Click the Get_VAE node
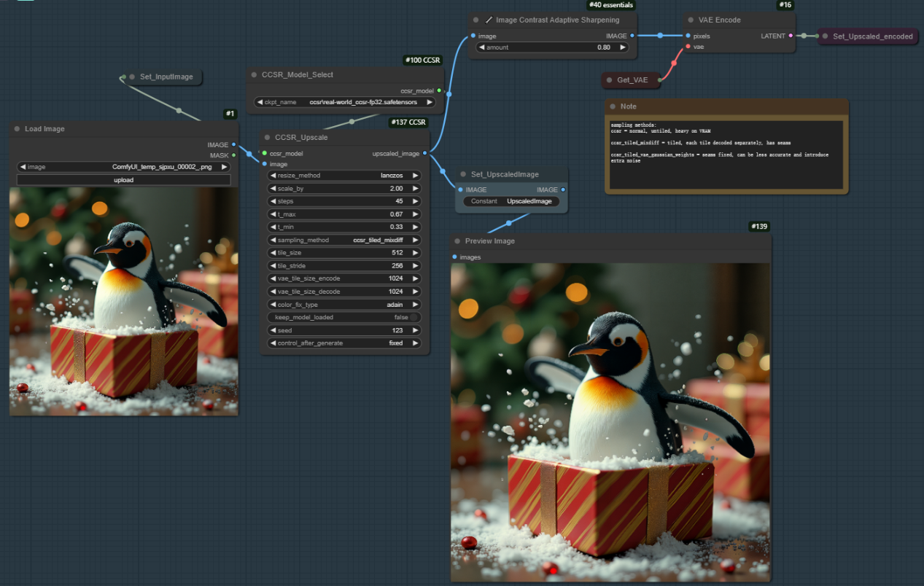 click(632, 80)
